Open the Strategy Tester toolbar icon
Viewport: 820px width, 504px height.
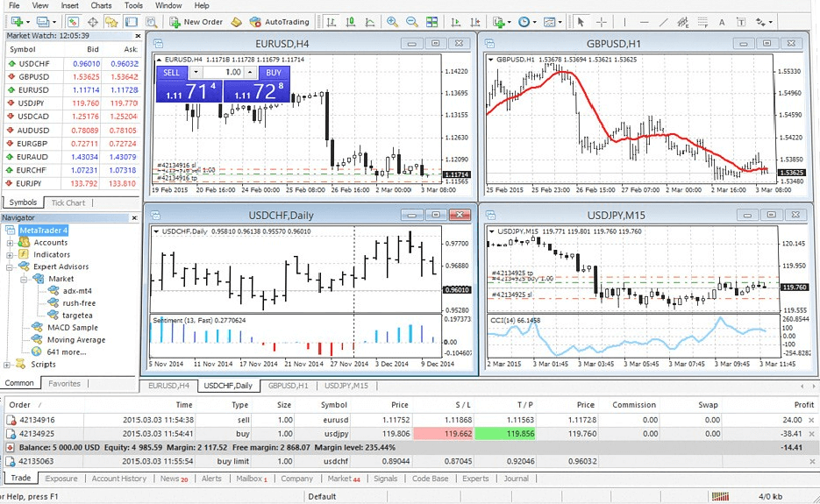151,22
